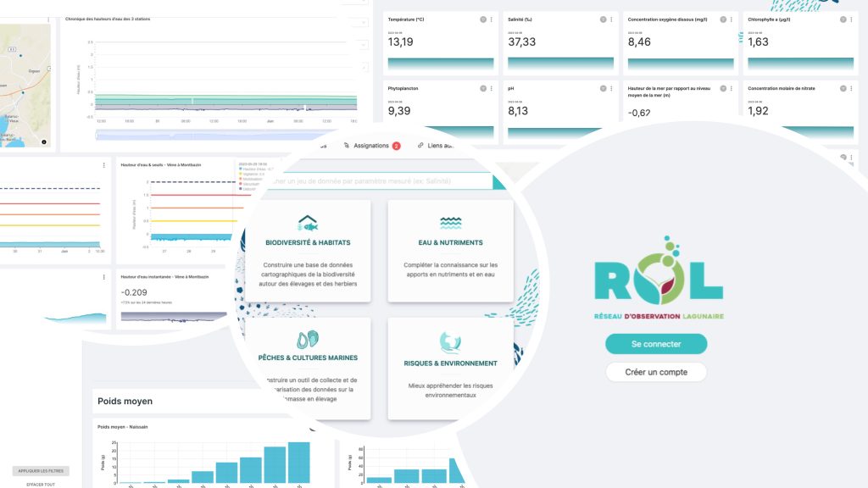Image resolution: width=868 pixels, height=488 pixels.
Task: Open the kebab menu on the Salinité card
Action: pos(611,19)
